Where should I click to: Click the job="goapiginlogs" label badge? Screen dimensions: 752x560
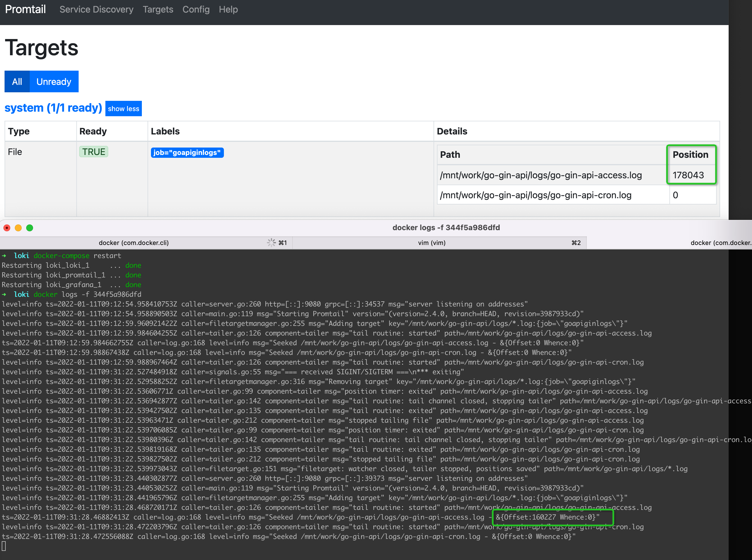tap(187, 153)
